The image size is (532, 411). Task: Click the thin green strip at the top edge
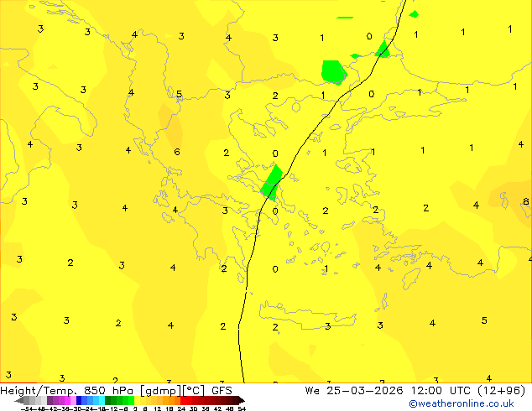pos(345,17)
